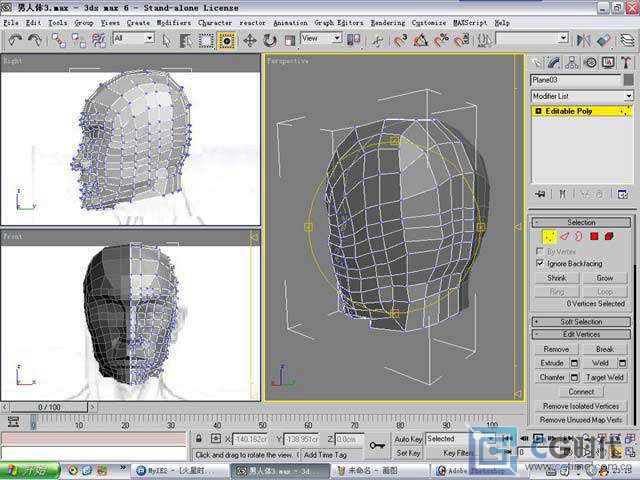Toggle the Selection Lock padlock icon
This screenshot has width=640, height=480.
(199, 439)
